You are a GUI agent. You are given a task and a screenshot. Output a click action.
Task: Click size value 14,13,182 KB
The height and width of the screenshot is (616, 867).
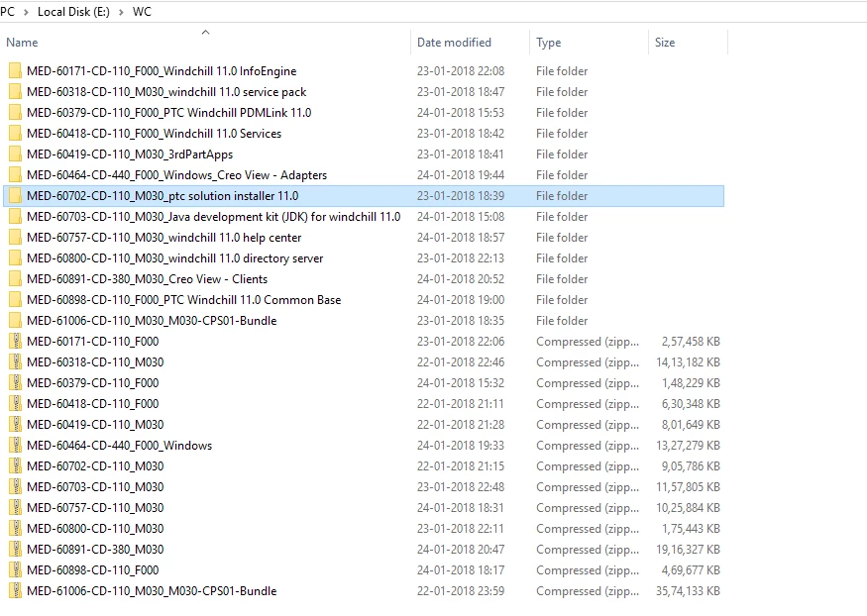688,362
